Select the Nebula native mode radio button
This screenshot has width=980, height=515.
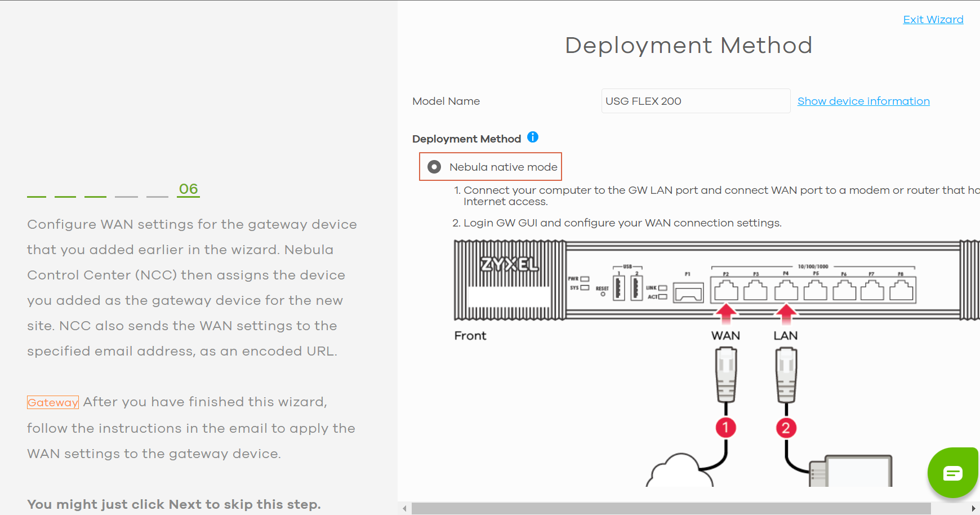click(434, 167)
